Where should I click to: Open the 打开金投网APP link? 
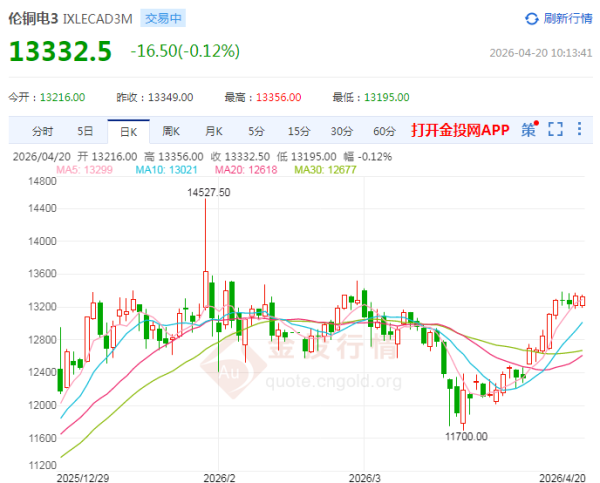460,130
